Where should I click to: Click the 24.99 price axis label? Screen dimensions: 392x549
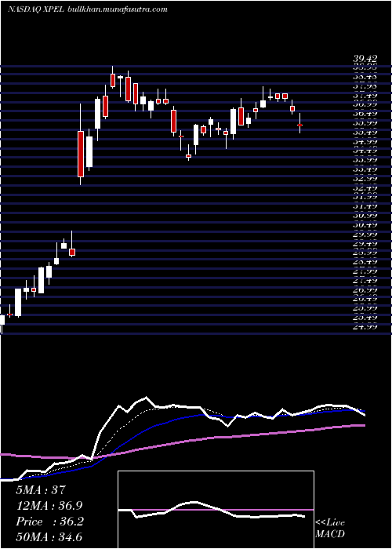click(365, 327)
